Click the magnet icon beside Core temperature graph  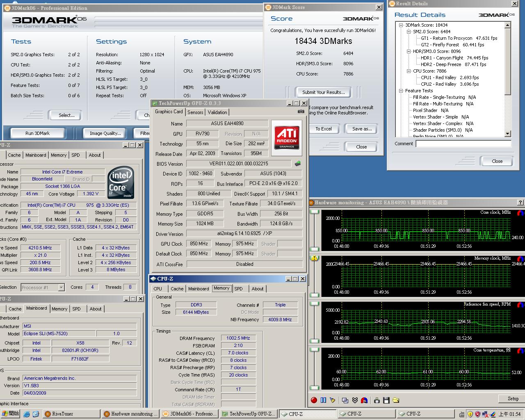(x=520, y=351)
